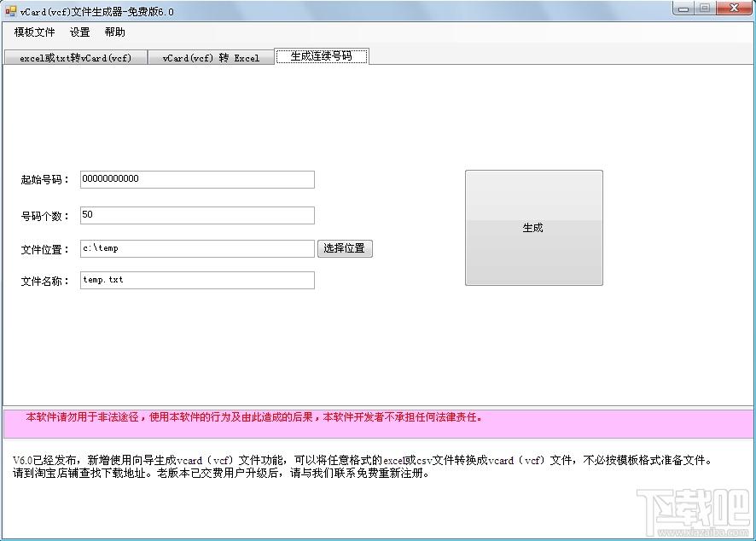
Task: Close the vCard generator window
Action: (x=735, y=9)
